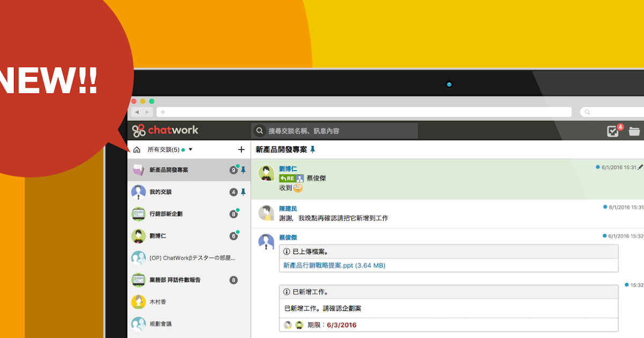
Task: Toggle the pin on 新產品開發專案 in sidebar
Action: point(243,170)
